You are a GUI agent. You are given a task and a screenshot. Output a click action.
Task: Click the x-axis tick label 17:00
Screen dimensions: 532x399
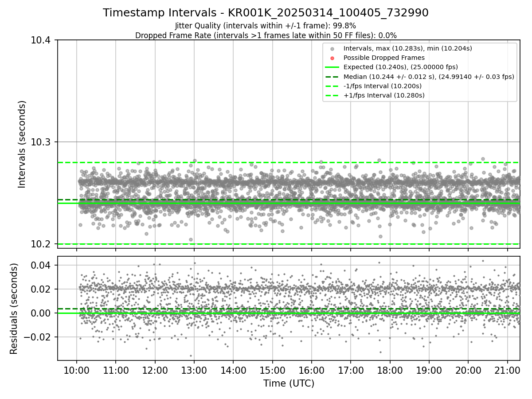coord(351,370)
